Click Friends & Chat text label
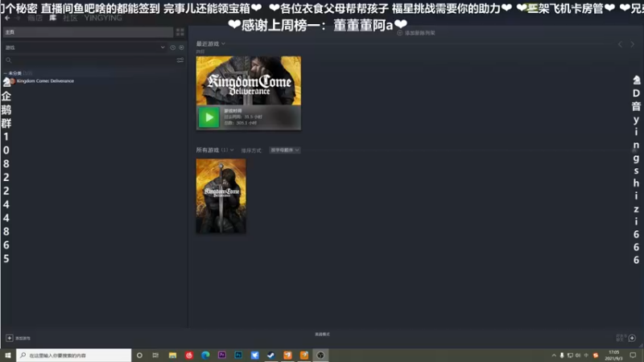Image resolution: width=644 pixels, height=362 pixels. tap(621, 337)
